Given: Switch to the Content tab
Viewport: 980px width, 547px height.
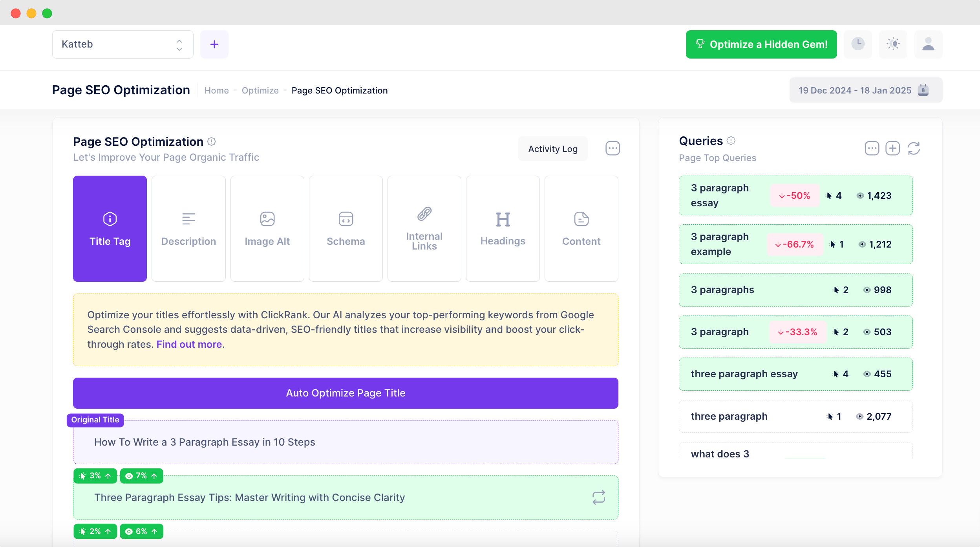Looking at the screenshot, I should click(x=581, y=229).
